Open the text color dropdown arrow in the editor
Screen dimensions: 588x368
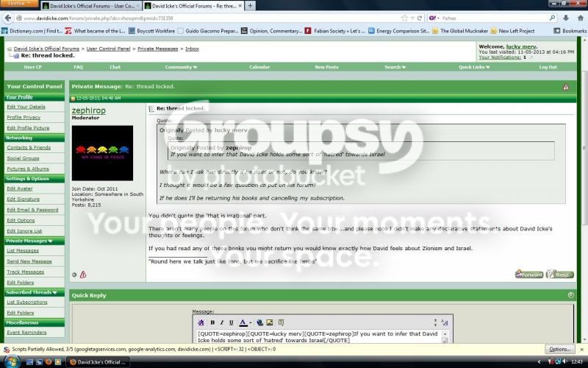coord(250,322)
